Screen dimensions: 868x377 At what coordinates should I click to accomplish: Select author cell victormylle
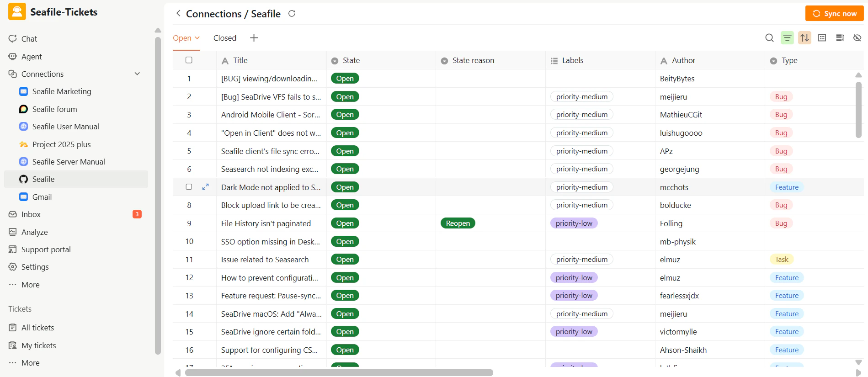click(x=710, y=332)
